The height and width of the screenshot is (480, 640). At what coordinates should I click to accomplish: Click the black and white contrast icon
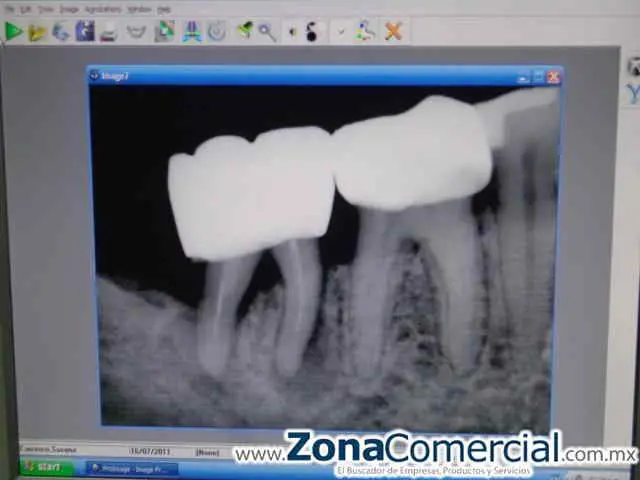pos(311,31)
